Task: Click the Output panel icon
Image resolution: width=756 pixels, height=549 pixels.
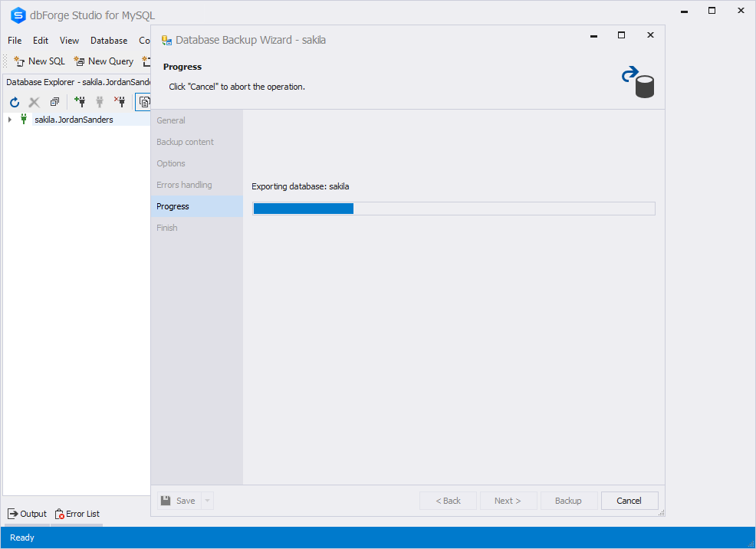Action: click(13, 514)
